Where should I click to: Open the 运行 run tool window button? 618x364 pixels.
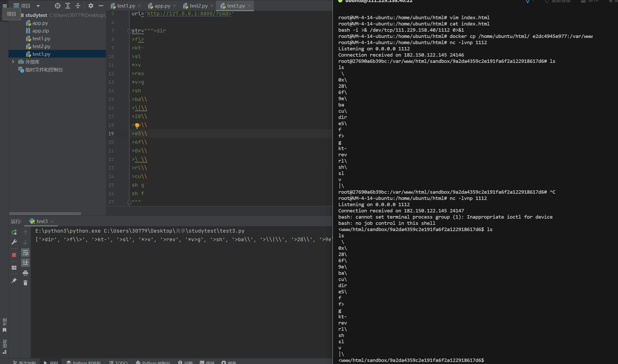pos(51,362)
